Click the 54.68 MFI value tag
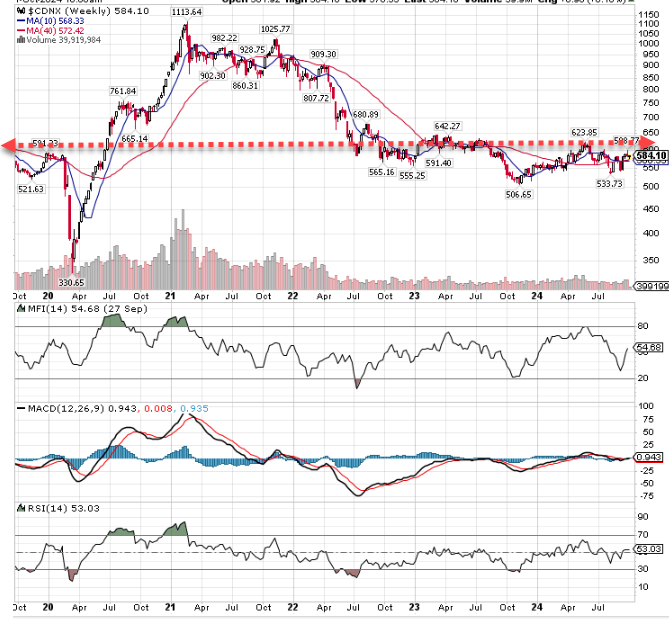This screenshot has width=669, height=619. tap(649, 348)
